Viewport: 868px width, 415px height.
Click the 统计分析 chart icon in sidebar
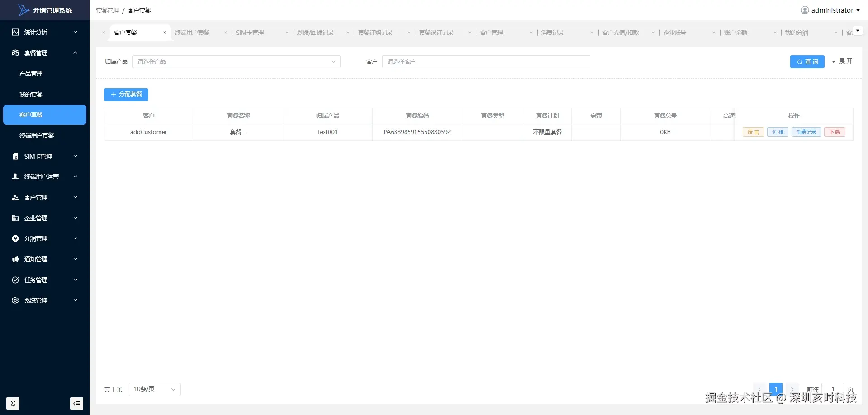15,32
